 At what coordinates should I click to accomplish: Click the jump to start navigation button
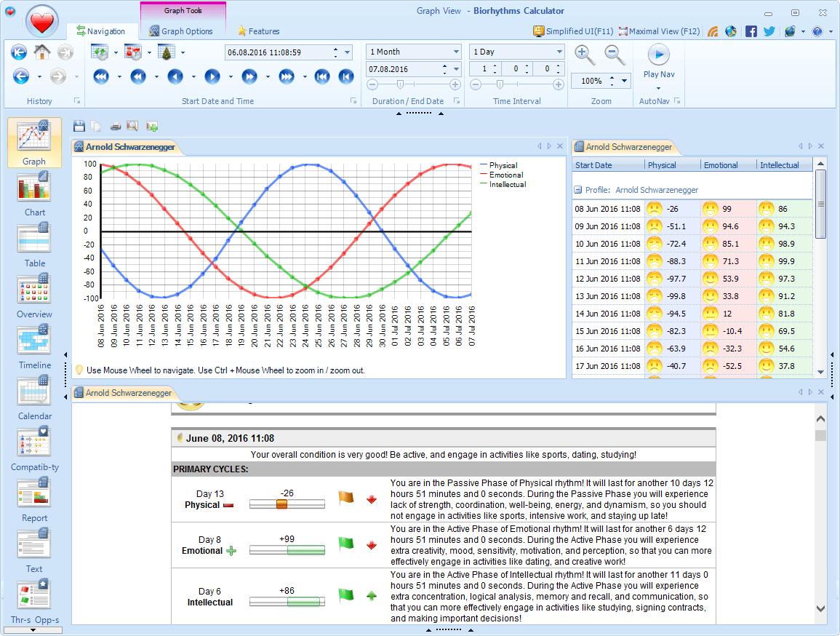tap(321, 76)
